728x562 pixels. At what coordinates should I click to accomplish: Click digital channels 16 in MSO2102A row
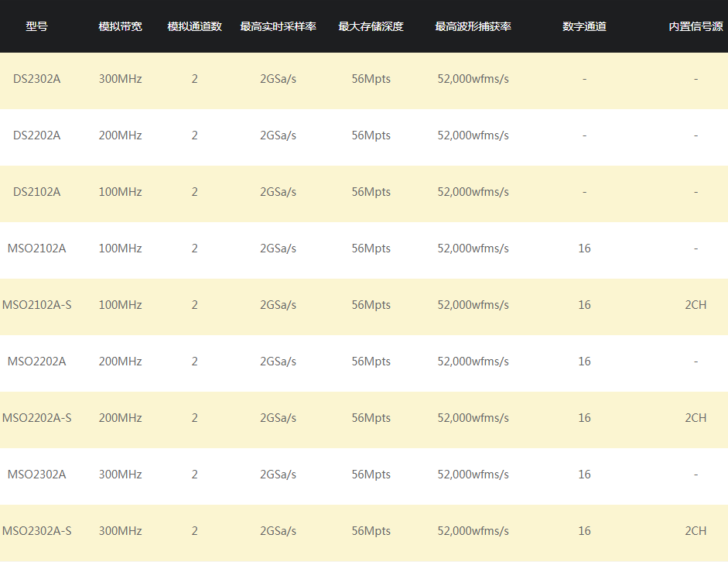[x=585, y=248]
